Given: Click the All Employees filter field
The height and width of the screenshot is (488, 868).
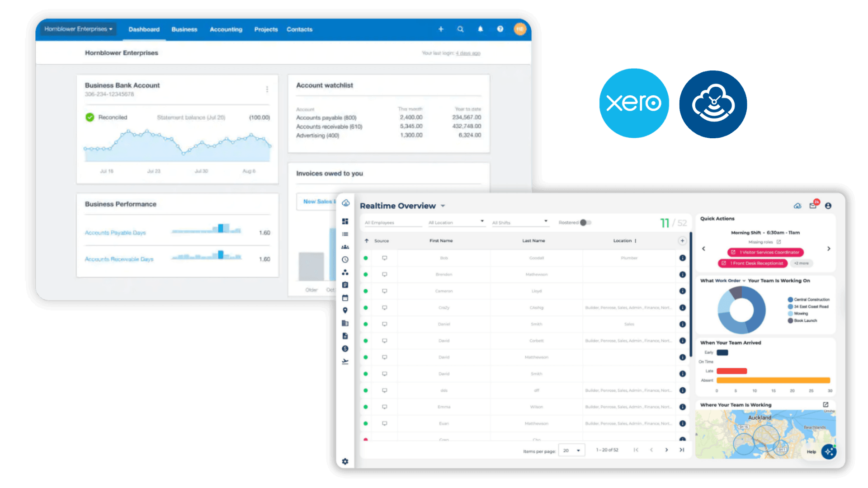Looking at the screenshot, I should [x=393, y=223].
